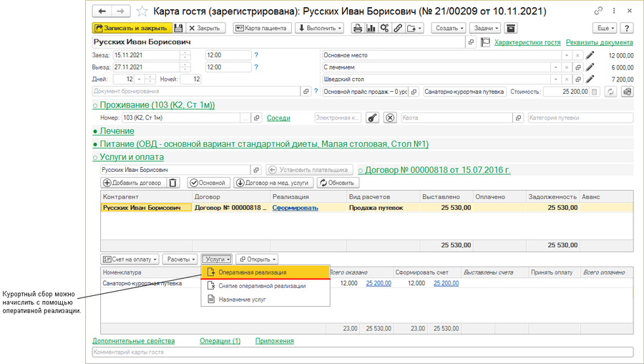Click the Сформировать link in contract row

(295, 208)
